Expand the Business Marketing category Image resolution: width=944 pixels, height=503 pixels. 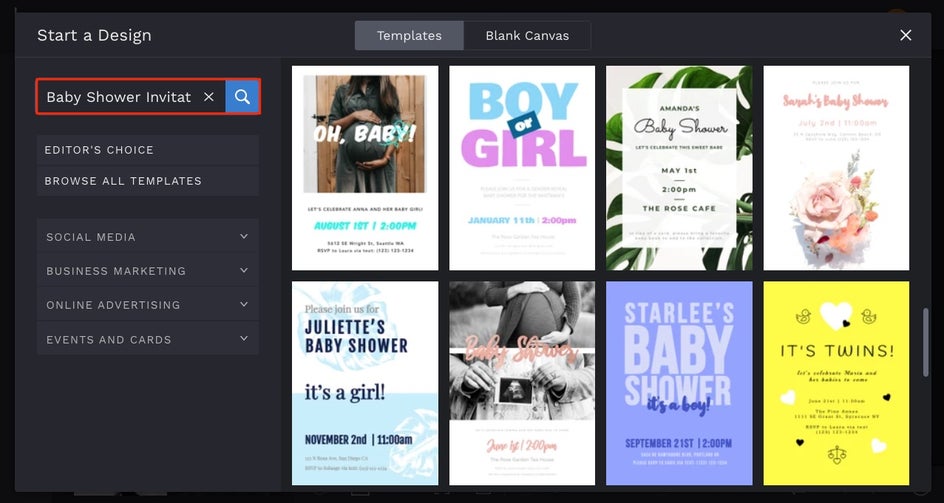pyautogui.click(x=148, y=271)
